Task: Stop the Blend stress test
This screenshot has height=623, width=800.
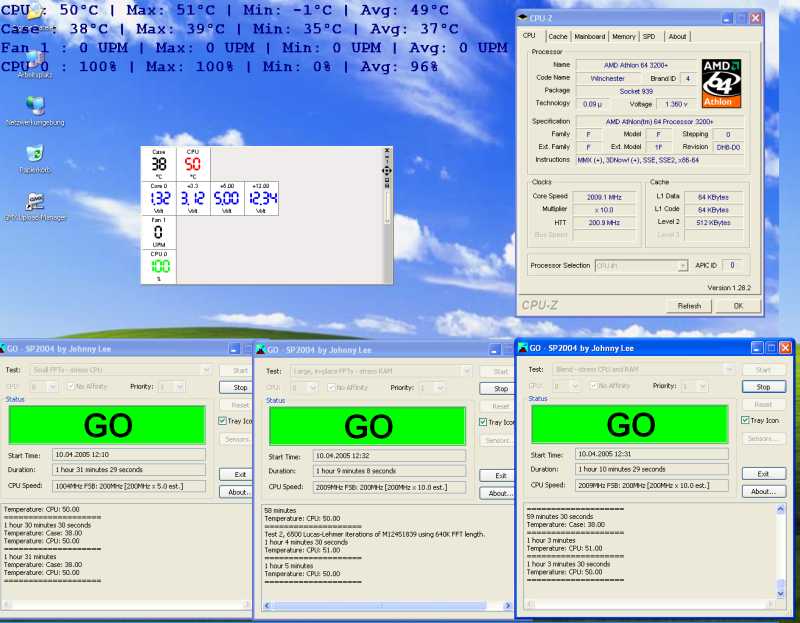Action: pyautogui.click(x=764, y=387)
